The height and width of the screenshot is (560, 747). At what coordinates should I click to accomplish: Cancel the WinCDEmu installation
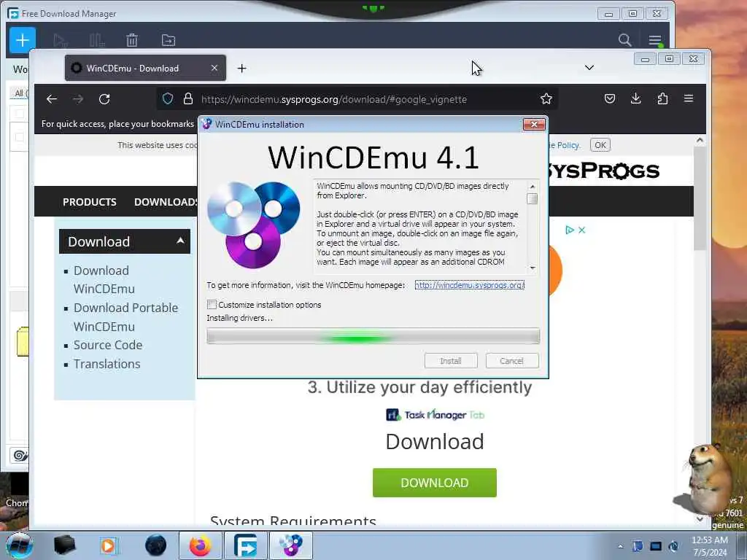coord(511,361)
